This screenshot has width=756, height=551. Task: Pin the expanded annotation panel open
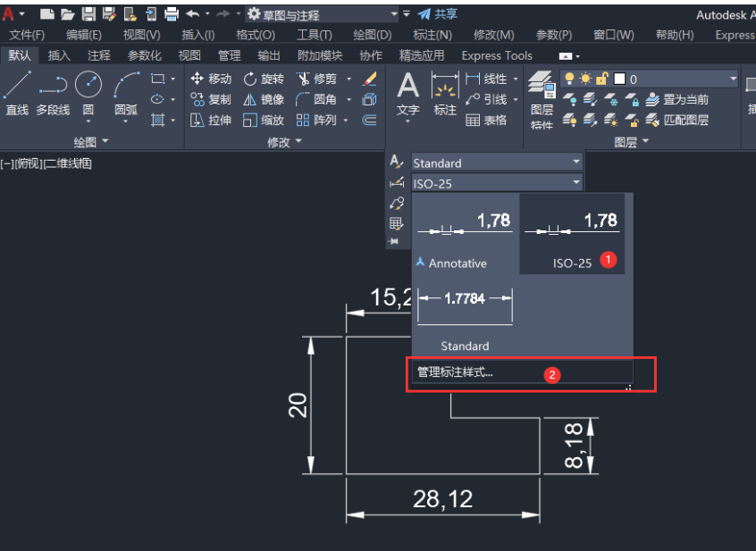click(394, 241)
